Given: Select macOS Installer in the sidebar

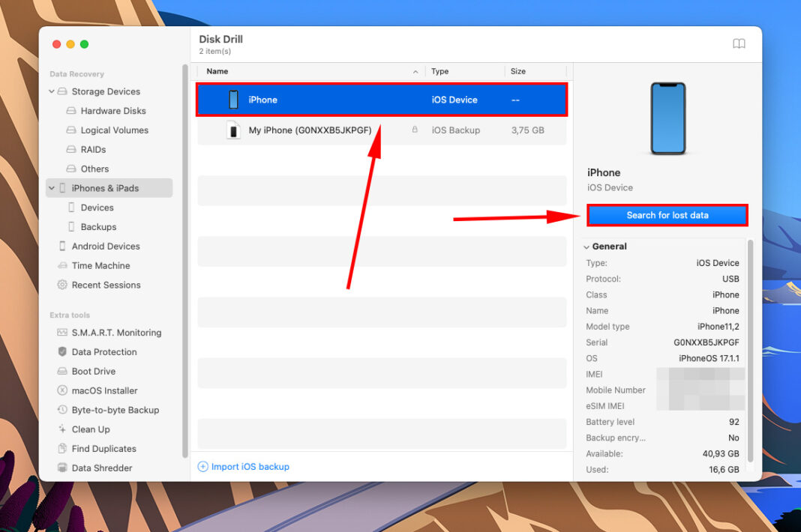Looking at the screenshot, I should pyautogui.click(x=105, y=390).
